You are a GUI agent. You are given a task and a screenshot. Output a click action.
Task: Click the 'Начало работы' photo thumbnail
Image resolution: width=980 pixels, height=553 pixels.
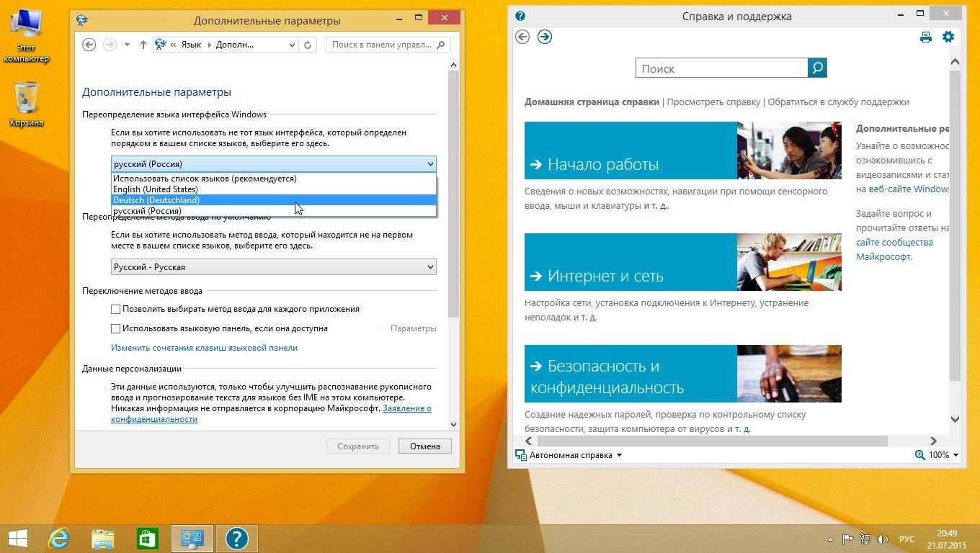789,150
